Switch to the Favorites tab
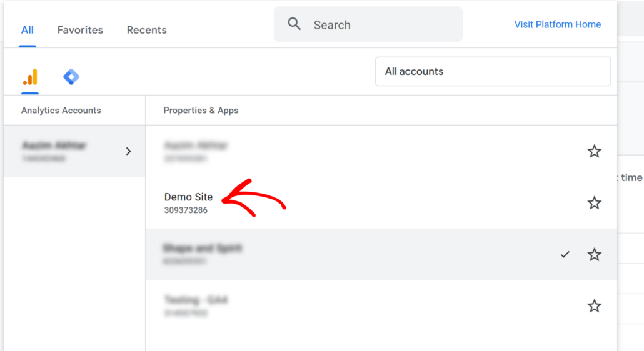This screenshot has width=644, height=351. [x=80, y=30]
